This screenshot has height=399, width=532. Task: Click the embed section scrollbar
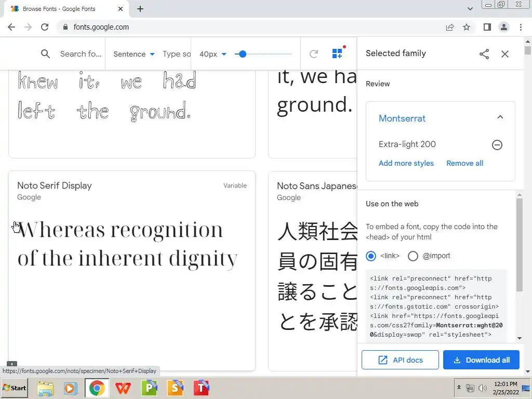(520, 244)
